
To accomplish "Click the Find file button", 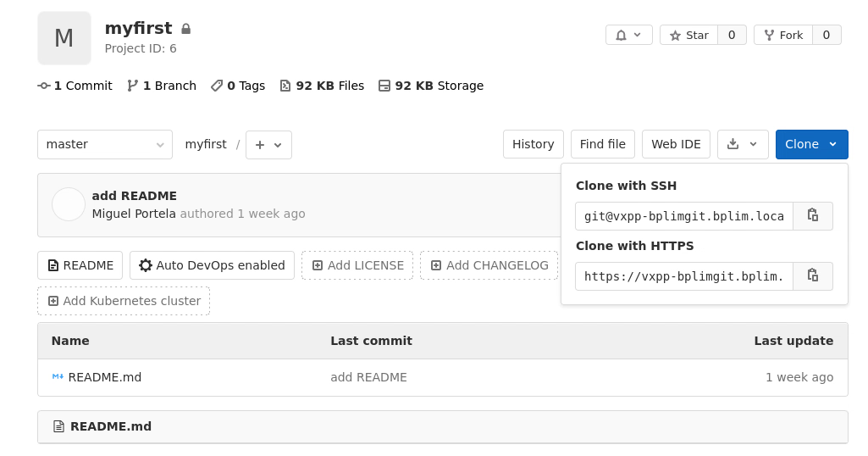I will (602, 144).
